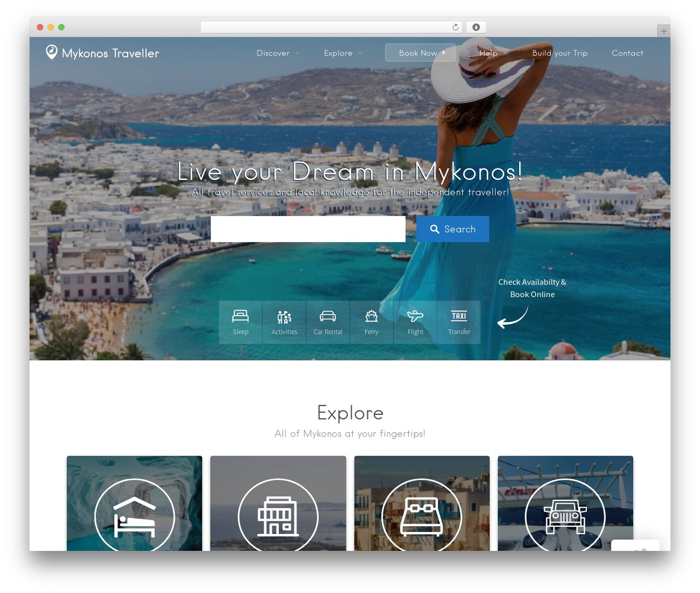Image resolution: width=700 pixels, height=593 pixels.
Task: Open the hotel building Explore card
Action: coord(278,503)
